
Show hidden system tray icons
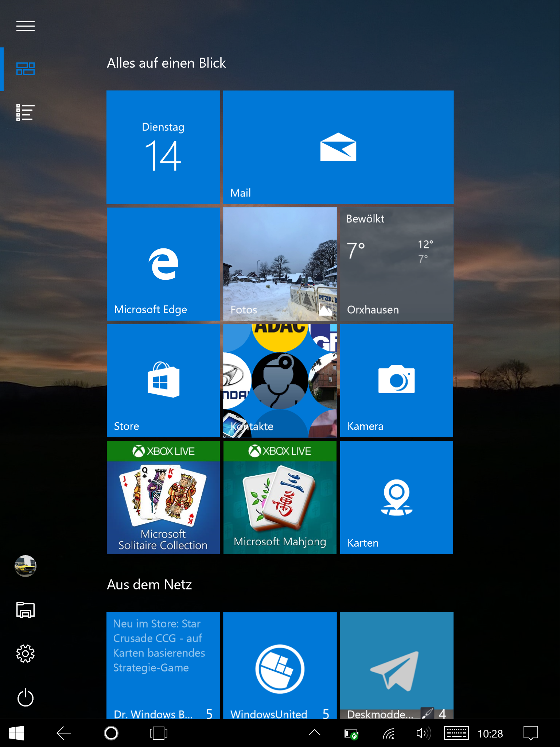click(314, 733)
